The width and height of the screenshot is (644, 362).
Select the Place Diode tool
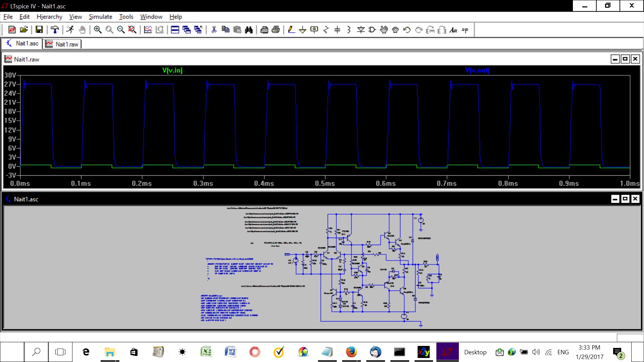tap(361, 30)
